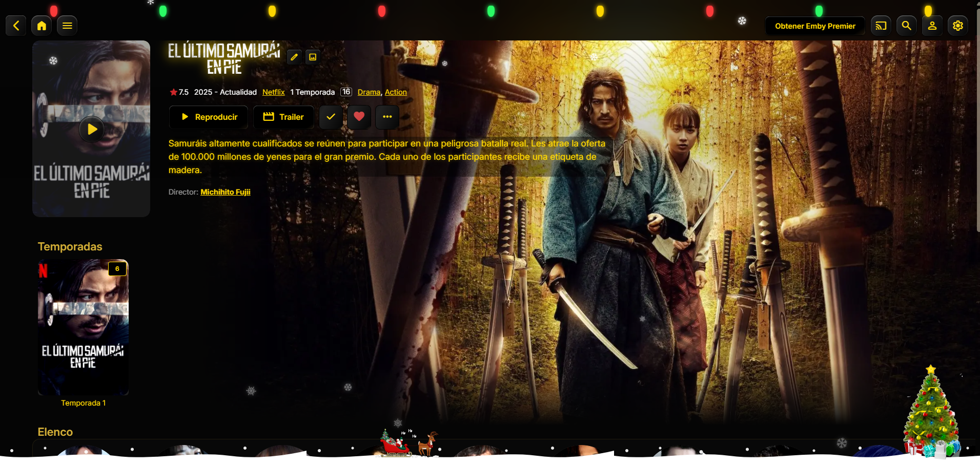The height and width of the screenshot is (466, 980).
Task: Open the edit images icon
Action: [x=313, y=57]
